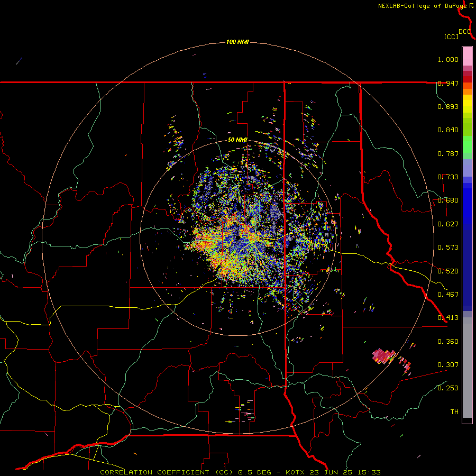Viewport: 476px width, 476px height.
Task: Click the 50 NMI range ring label
Action: 237,140
